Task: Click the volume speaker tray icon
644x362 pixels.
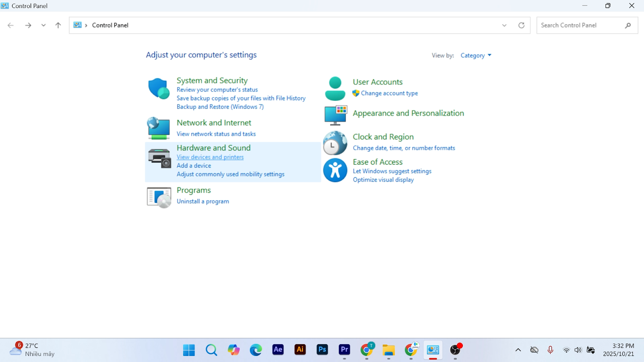Action: 578,350
